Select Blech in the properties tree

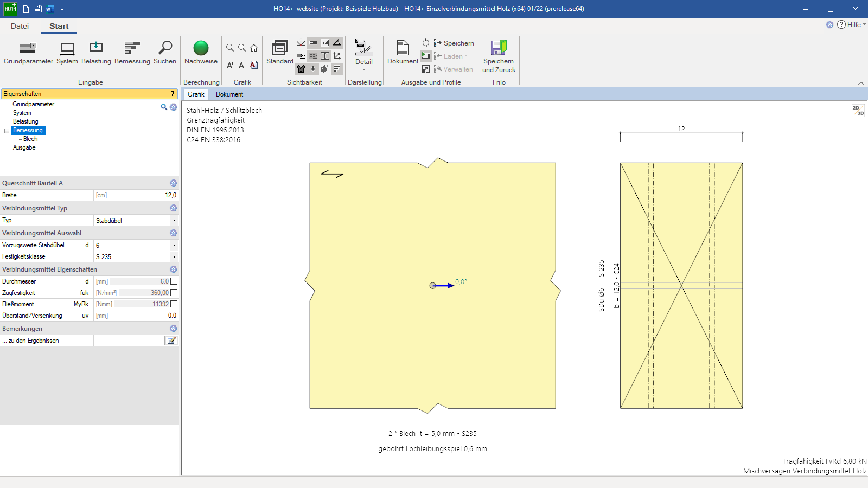[30, 139]
